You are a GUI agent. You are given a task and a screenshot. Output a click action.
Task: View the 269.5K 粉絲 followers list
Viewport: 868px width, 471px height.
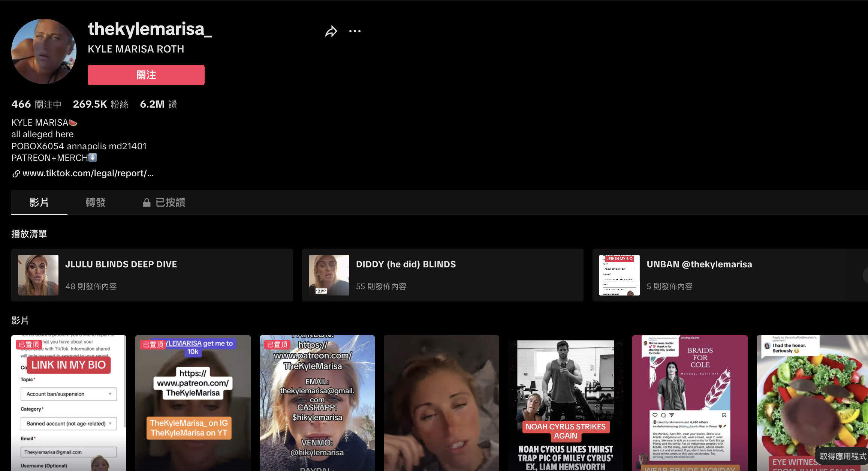point(101,104)
